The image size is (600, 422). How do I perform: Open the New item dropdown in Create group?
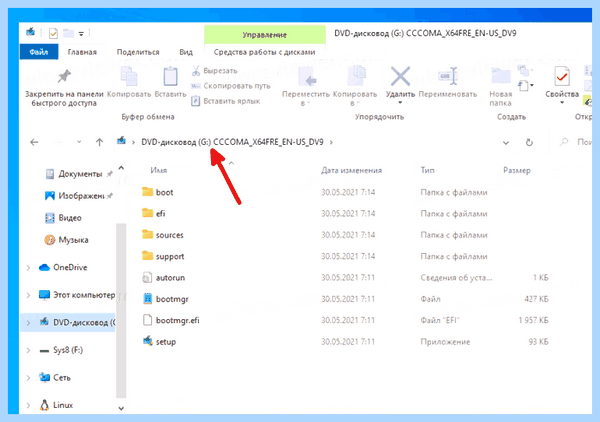point(526,85)
